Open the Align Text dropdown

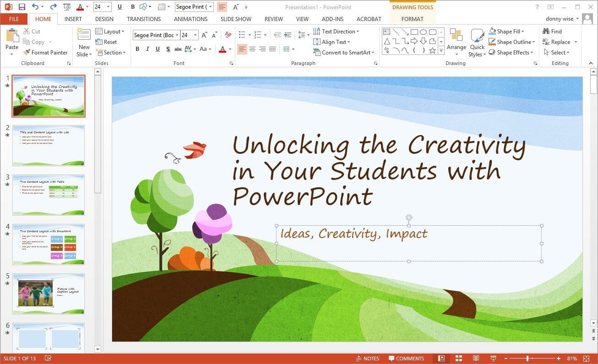coord(333,42)
